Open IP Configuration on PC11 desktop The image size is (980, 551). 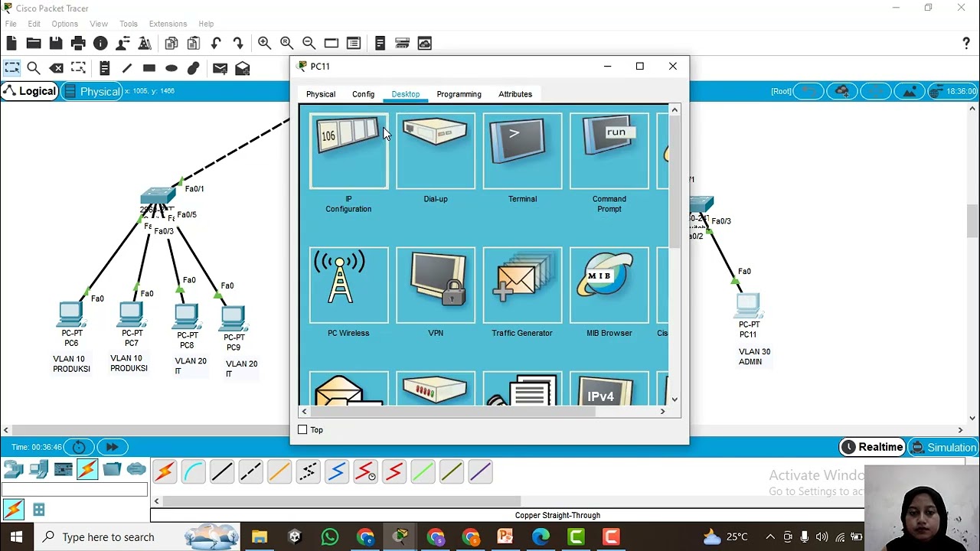tap(348, 151)
